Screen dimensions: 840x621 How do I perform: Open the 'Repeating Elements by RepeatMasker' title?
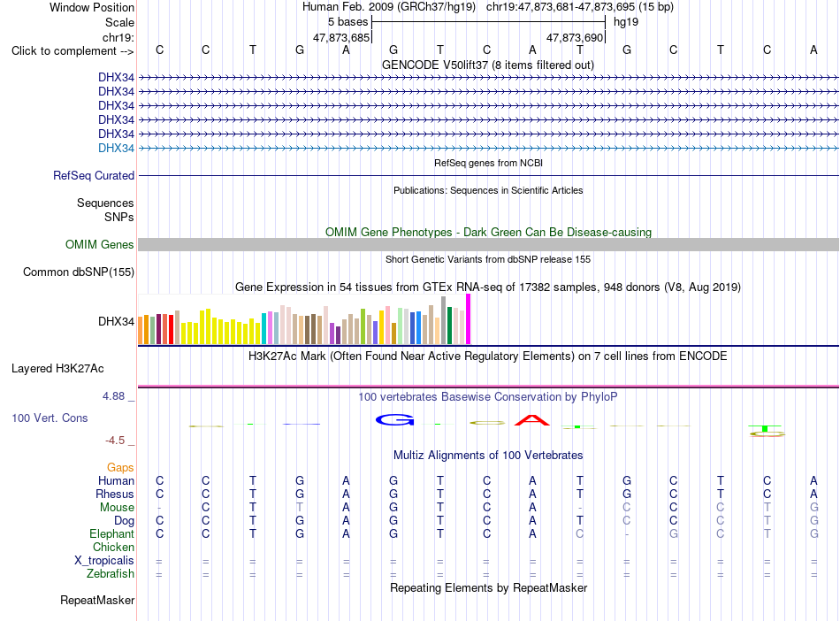[x=489, y=587]
